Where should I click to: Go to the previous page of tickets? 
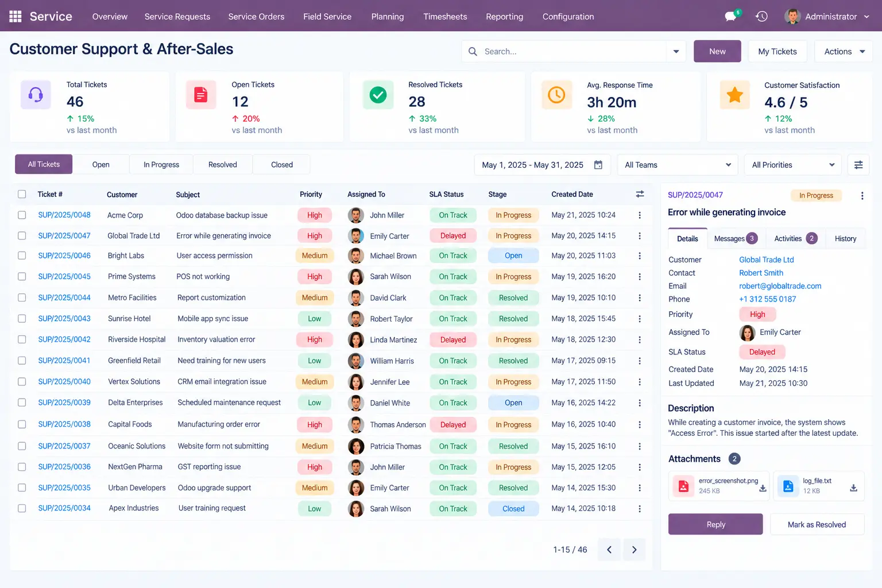pyautogui.click(x=609, y=550)
